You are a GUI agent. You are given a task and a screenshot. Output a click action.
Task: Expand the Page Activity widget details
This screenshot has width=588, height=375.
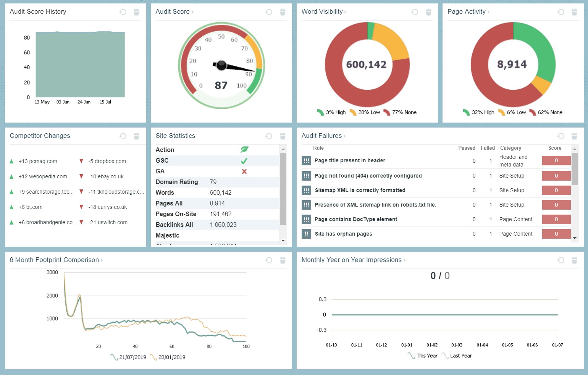click(x=489, y=12)
